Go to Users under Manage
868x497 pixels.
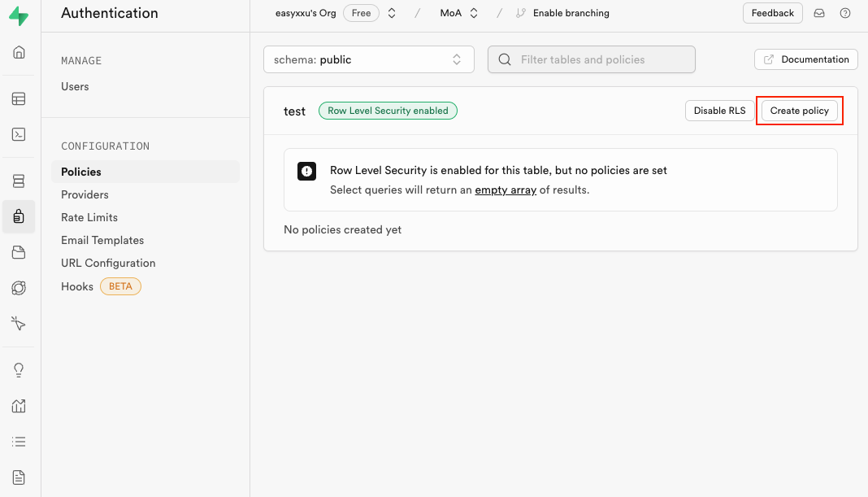tap(75, 86)
